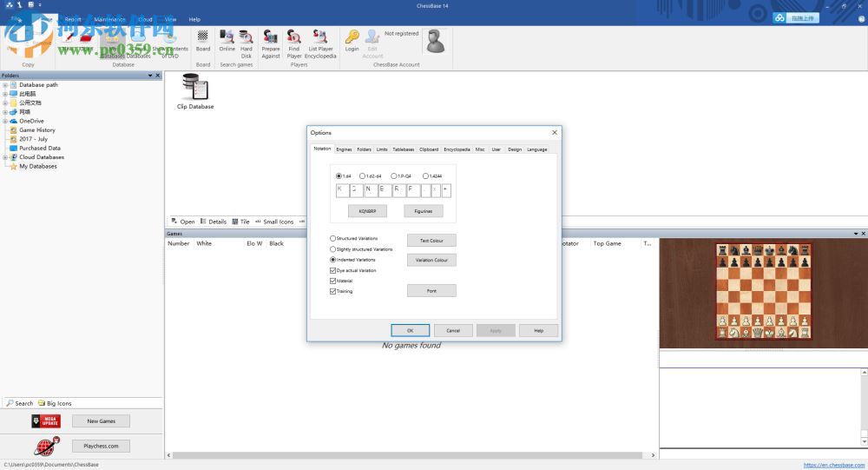Open the Find Player icon

(294, 44)
